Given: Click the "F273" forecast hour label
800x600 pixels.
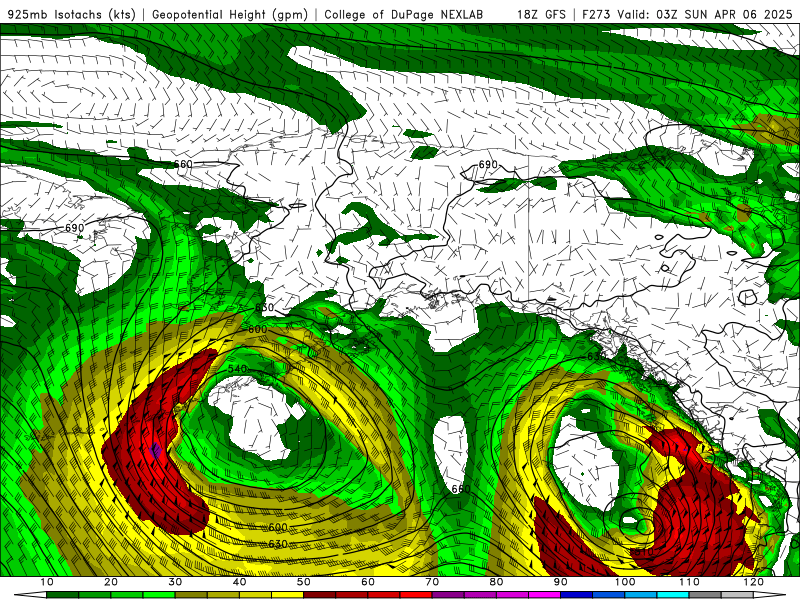Looking at the screenshot, I should coord(596,14).
